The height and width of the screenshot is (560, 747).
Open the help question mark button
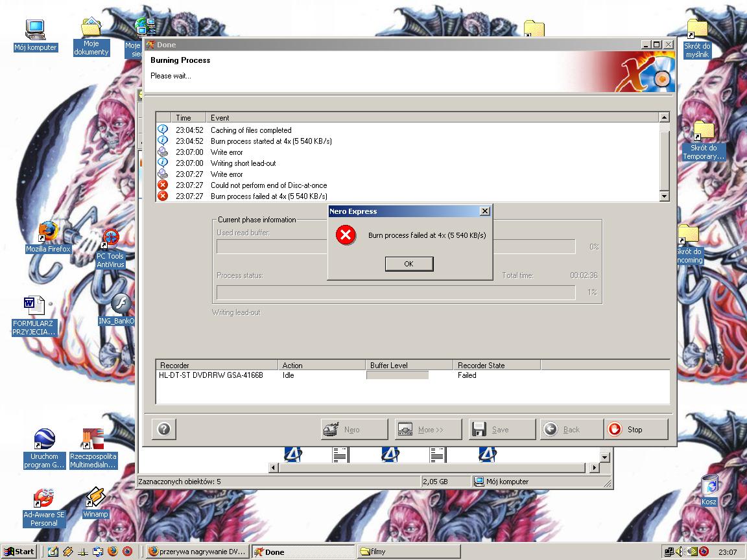(164, 430)
